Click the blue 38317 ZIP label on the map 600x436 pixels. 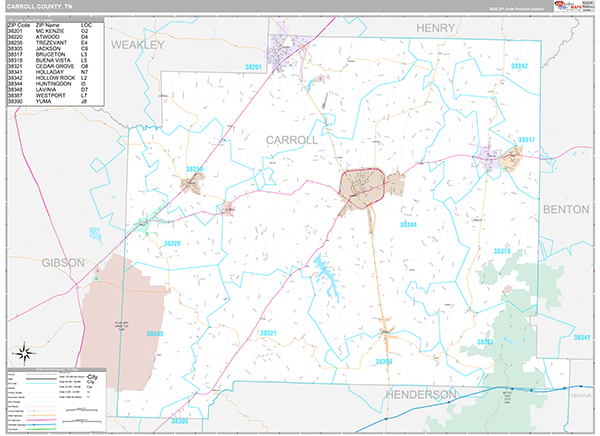click(527, 140)
